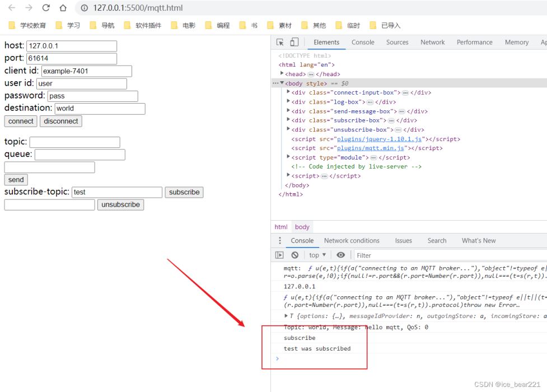Activate the inspect element picker icon
Image resolution: width=547 pixels, height=392 pixels.
tap(280, 43)
